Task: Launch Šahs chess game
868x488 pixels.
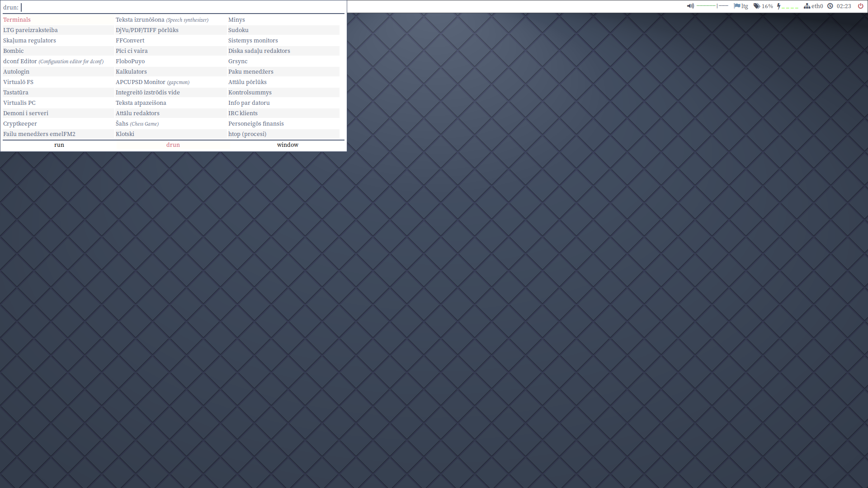Action: click(170, 124)
